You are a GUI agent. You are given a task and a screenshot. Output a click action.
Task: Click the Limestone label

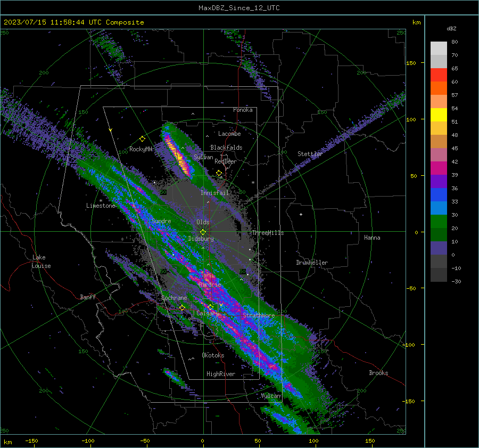click(101, 206)
